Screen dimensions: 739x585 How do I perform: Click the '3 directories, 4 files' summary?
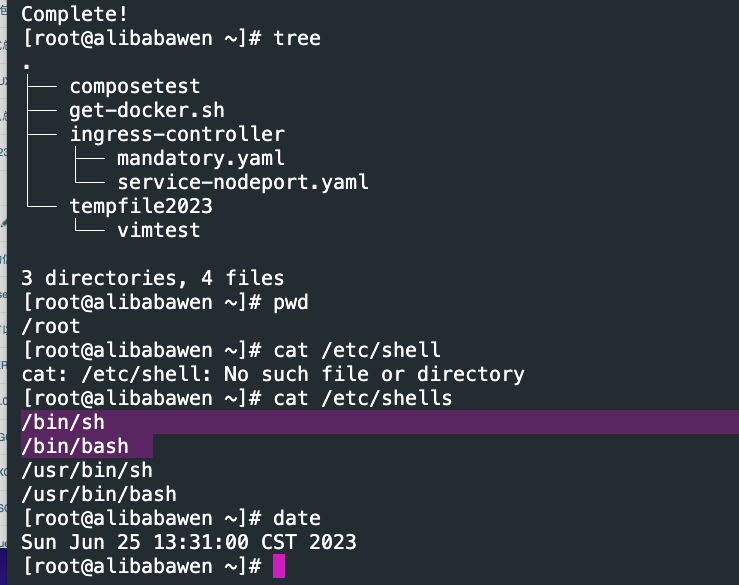click(x=153, y=278)
